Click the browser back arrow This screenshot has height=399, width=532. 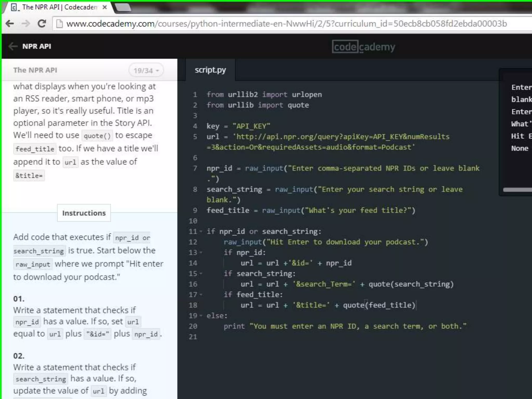[10, 24]
